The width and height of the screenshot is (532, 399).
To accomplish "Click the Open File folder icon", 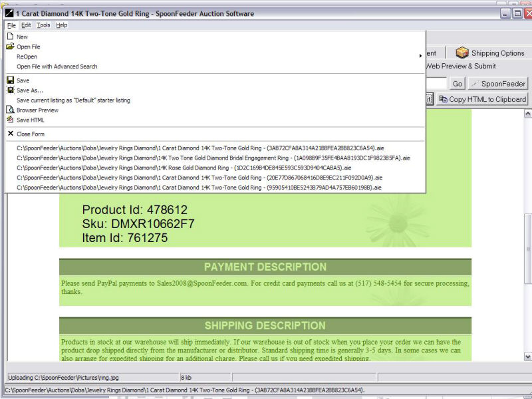I will (10, 46).
